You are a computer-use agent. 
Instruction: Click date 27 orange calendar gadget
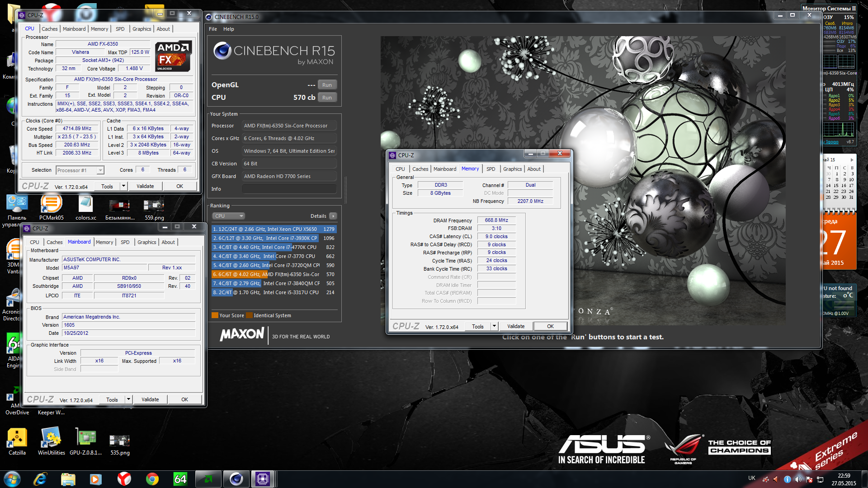coord(839,242)
